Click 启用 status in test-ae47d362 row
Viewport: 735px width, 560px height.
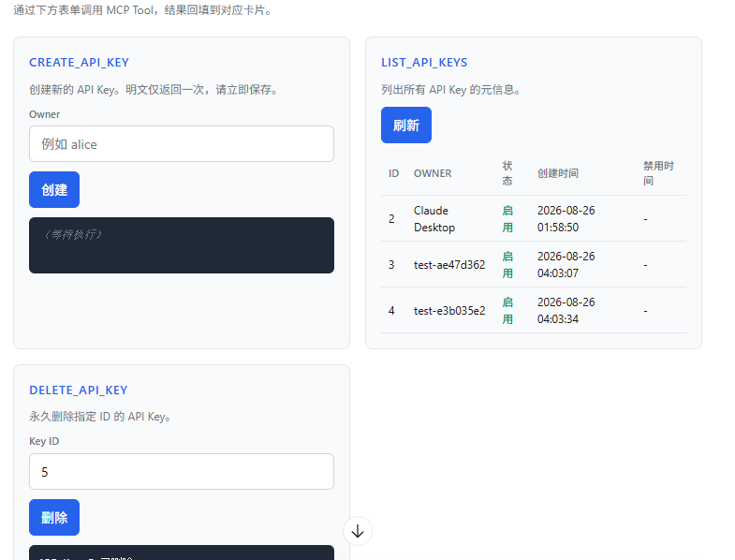coord(507,265)
